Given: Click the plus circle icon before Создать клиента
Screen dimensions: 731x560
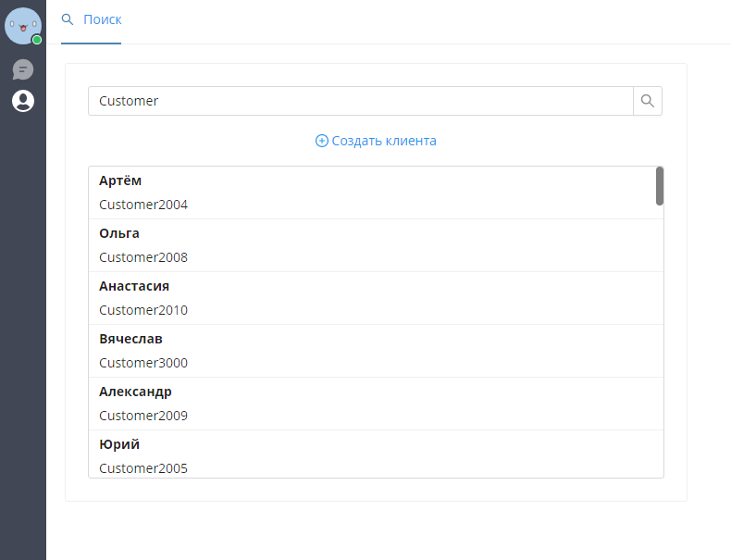Looking at the screenshot, I should [x=322, y=141].
